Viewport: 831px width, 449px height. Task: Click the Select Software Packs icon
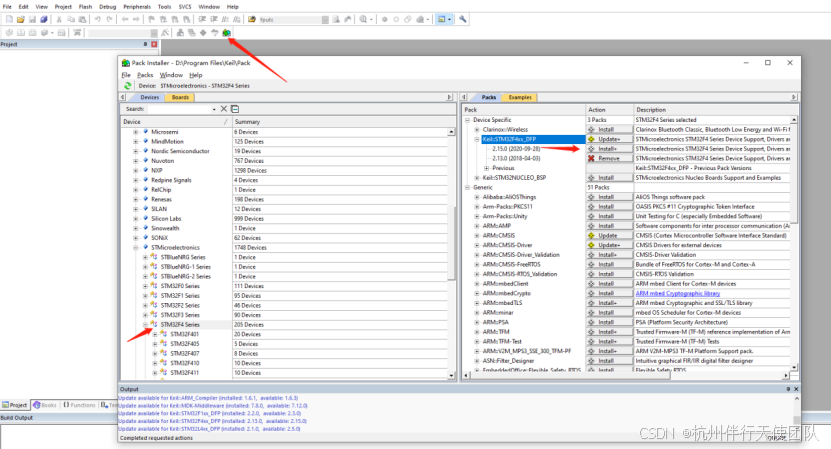[x=215, y=33]
